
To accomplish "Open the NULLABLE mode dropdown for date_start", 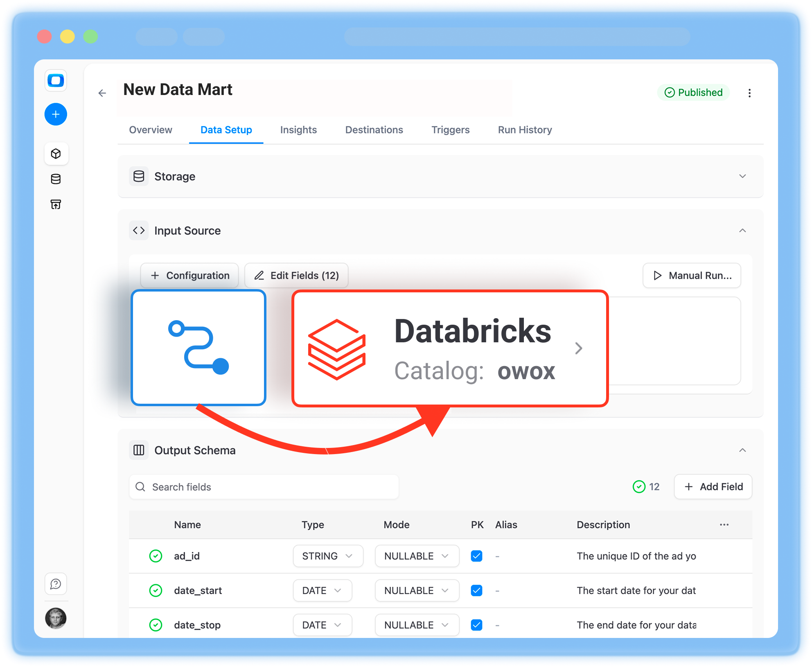I will pos(417,590).
